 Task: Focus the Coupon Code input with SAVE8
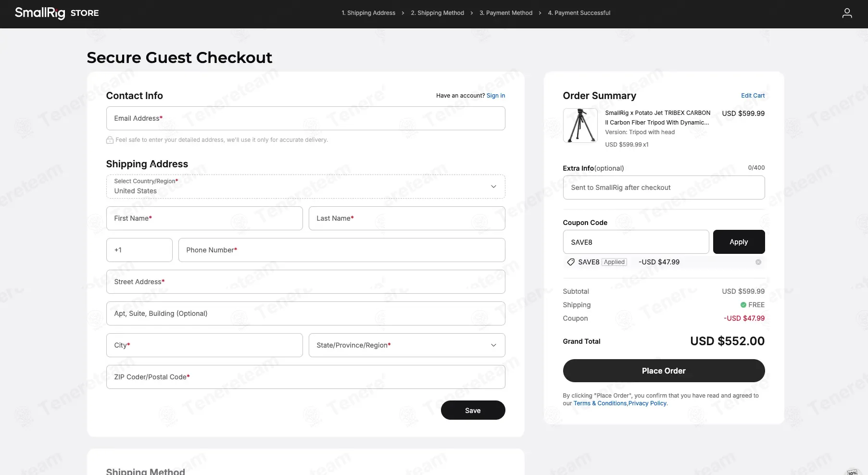(636, 242)
